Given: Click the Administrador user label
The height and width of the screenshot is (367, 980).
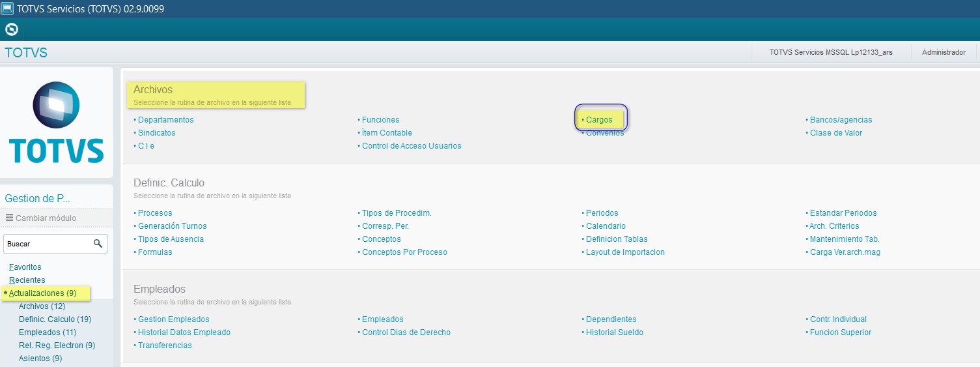Looking at the screenshot, I should tap(944, 52).
